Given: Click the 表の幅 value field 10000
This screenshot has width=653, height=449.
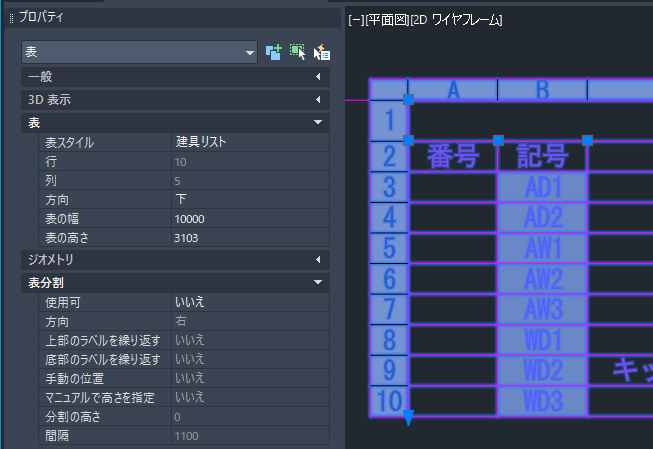Looking at the screenshot, I should coord(248,218).
